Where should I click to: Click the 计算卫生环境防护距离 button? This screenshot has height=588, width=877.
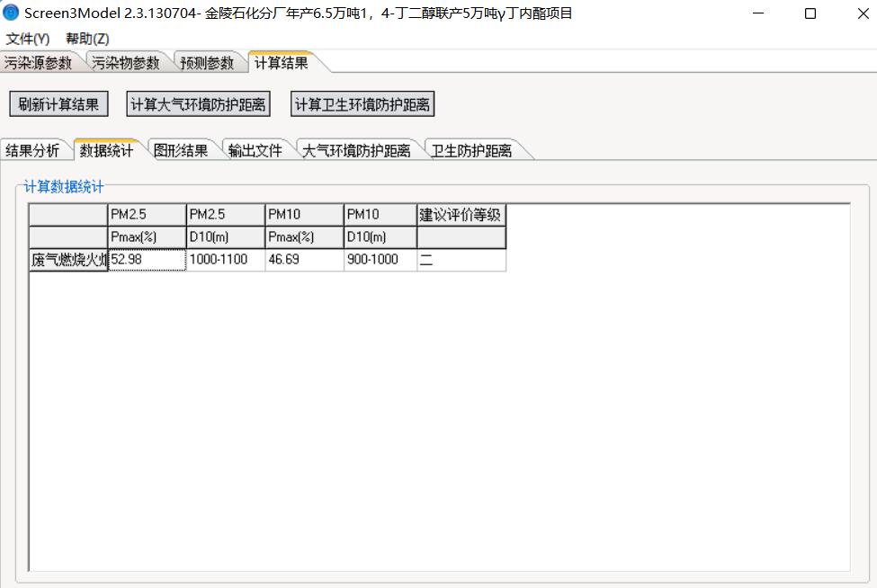click(362, 104)
